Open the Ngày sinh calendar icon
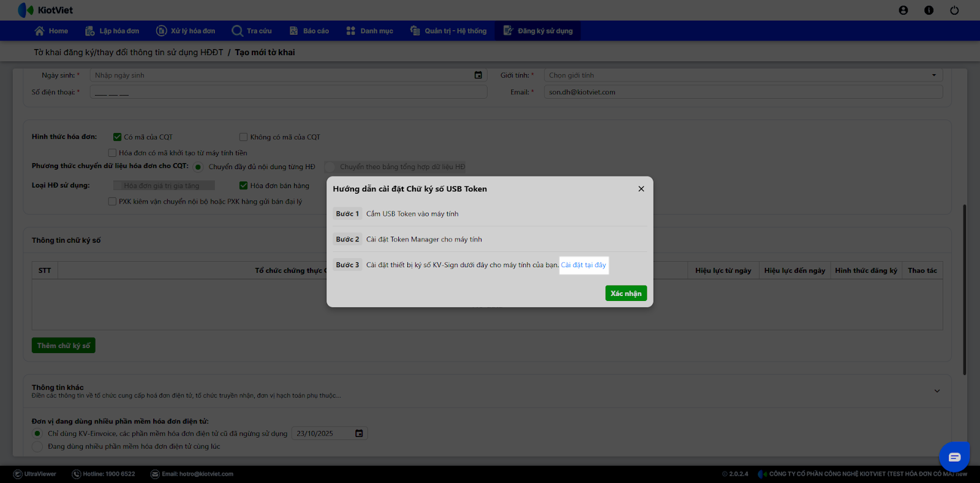This screenshot has width=980, height=483. pos(478,75)
